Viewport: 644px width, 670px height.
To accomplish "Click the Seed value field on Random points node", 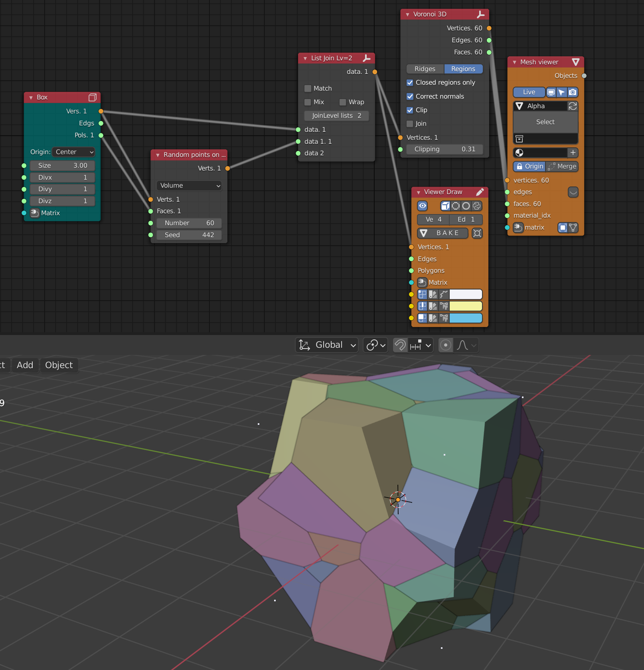I will point(189,235).
